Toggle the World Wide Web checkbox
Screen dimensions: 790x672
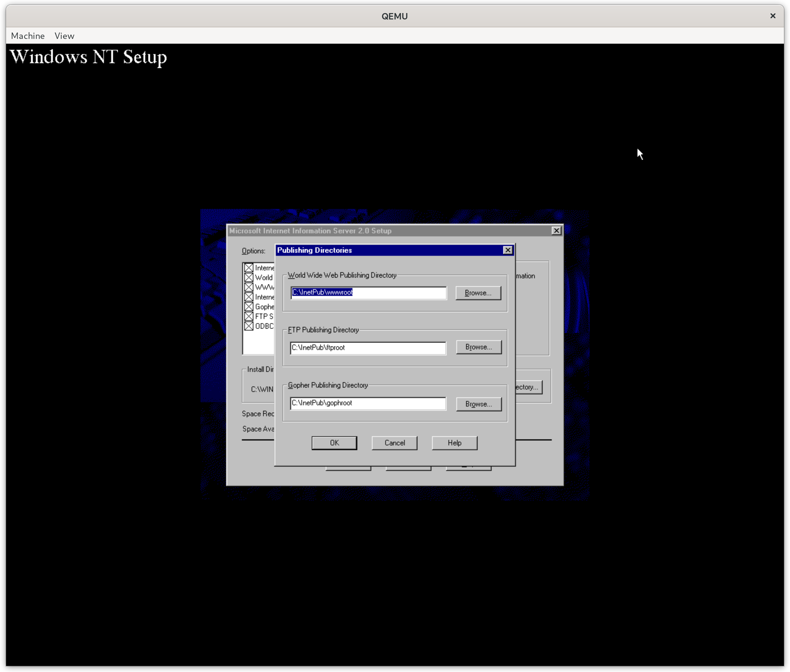click(249, 277)
